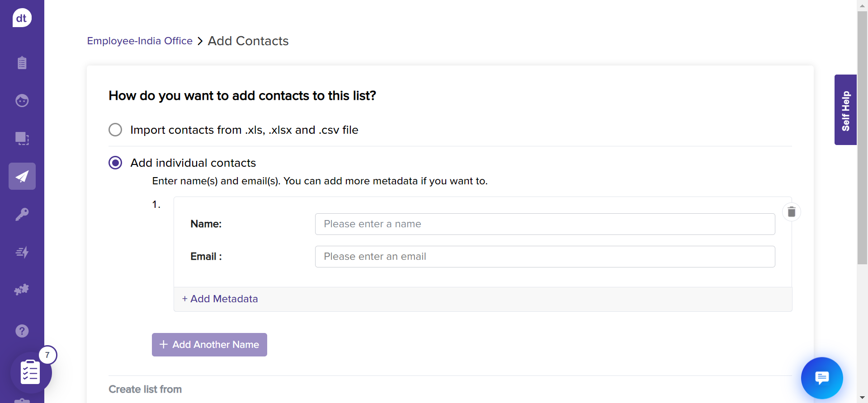Open the smiley face sidebar icon
868x403 pixels.
point(22,100)
